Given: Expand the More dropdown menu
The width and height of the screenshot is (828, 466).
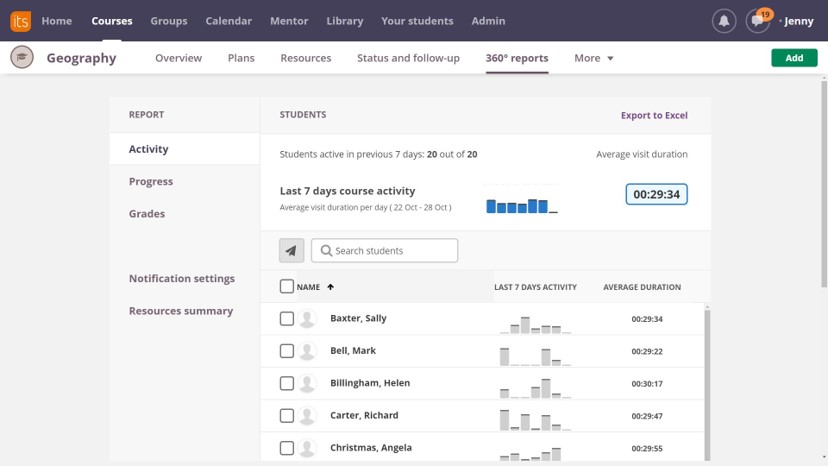Looking at the screenshot, I should pyautogui.click(x=594, y=58).
